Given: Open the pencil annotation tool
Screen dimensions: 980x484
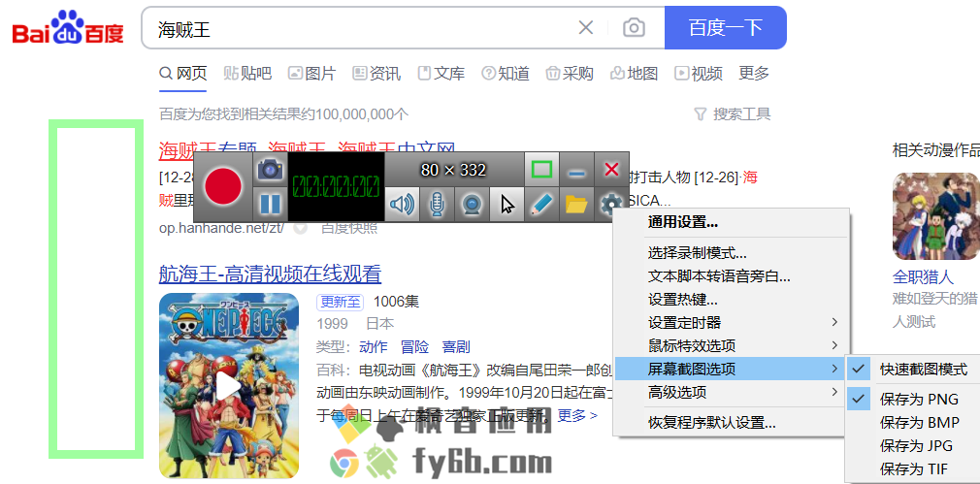Looking at the screenshot, I should click(541, 205).
